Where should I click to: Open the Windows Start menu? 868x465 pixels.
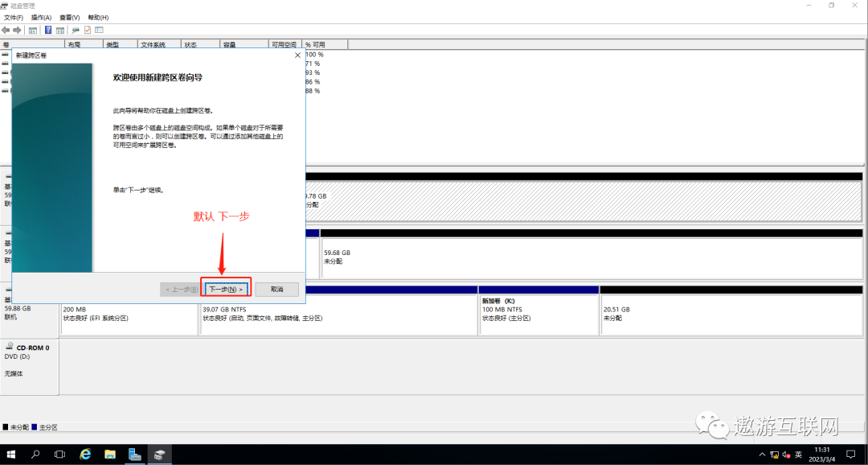11,455
